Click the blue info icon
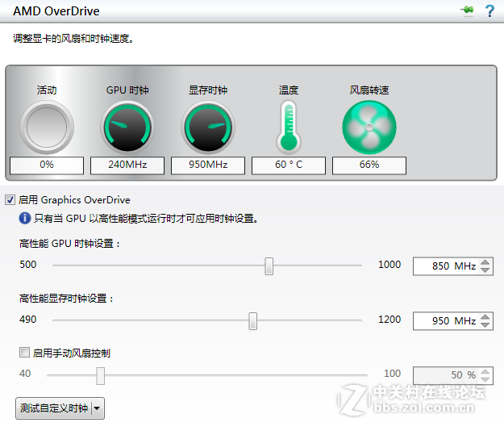The width and height of the screenshot is (504, 435). (x=25, y=218)
